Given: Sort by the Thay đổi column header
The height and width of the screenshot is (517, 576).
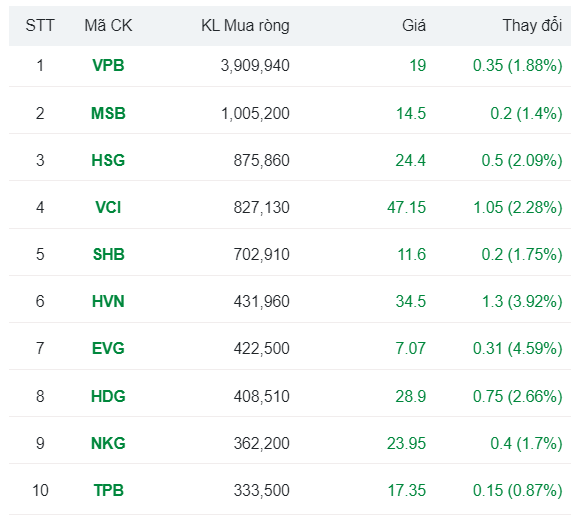Looking at the screenshot, I should (533, 26).
